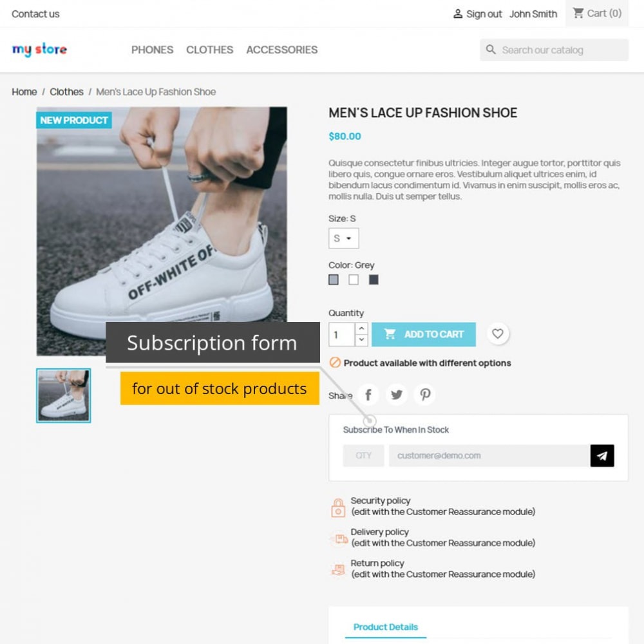Viewport: 644px width, 644px height.
Task: Pick the dark navy color option
Action: (374, 279)
